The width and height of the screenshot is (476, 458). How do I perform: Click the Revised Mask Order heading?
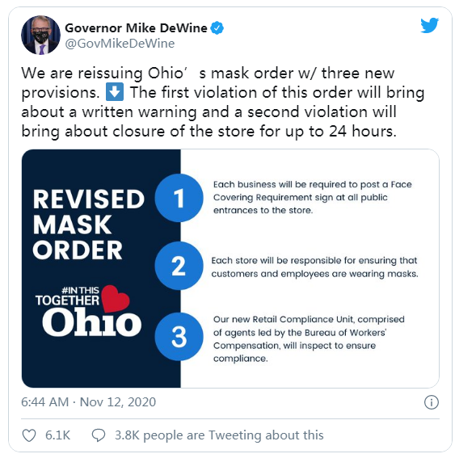pos(88,225)
